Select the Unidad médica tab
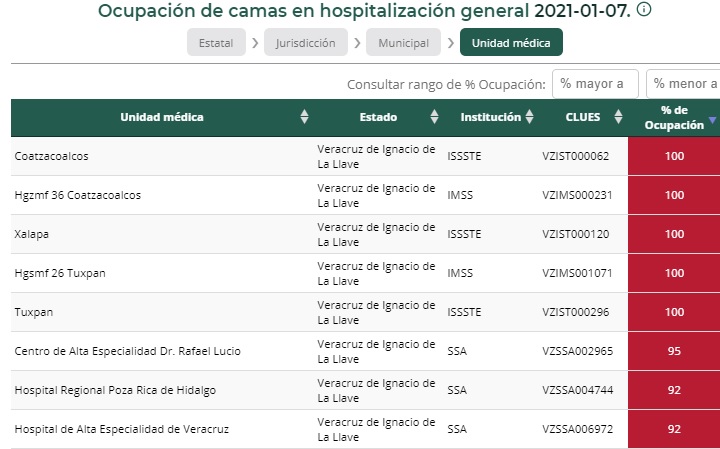Screen dimensions: 720x449 tap(511, 43)
